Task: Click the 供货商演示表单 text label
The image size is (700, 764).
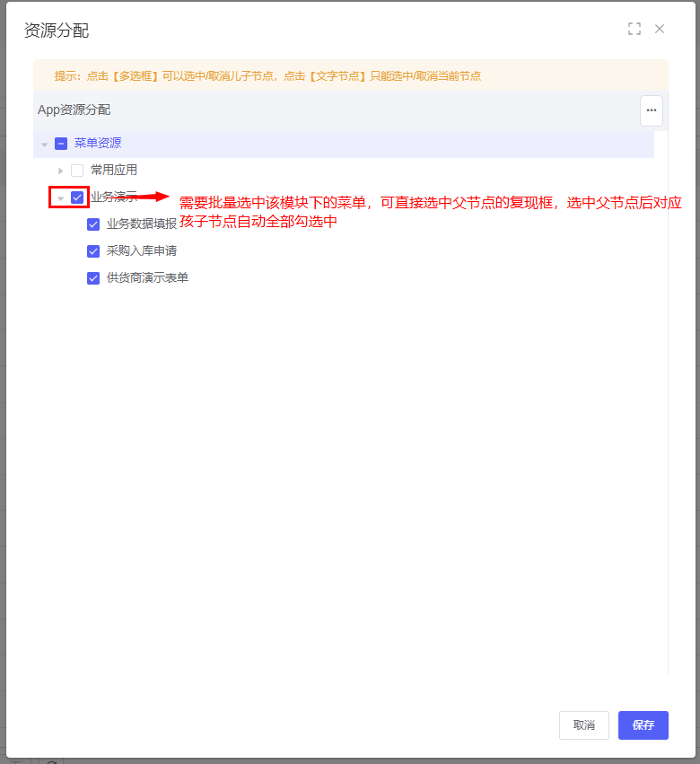Action: point(147,277)
